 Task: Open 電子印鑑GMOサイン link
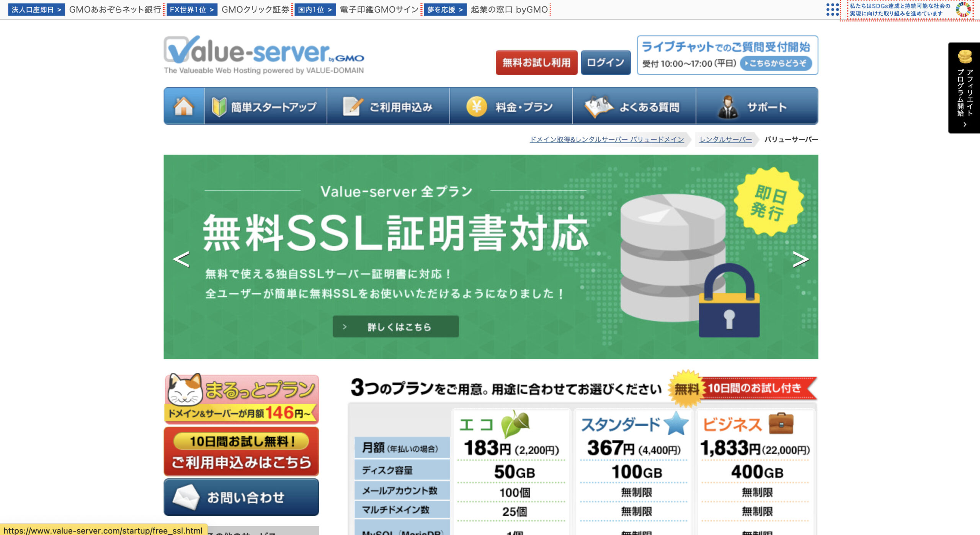click(379, 10)
